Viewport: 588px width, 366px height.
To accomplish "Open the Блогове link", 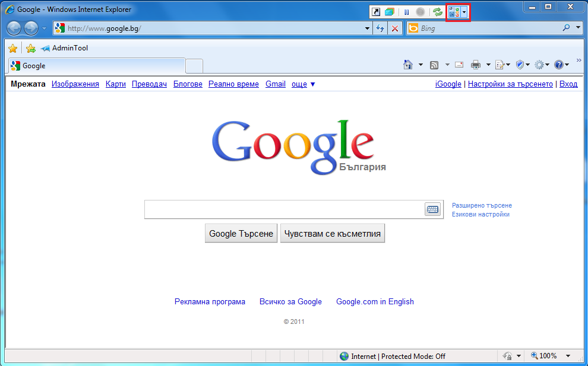I will pos(188,84).
